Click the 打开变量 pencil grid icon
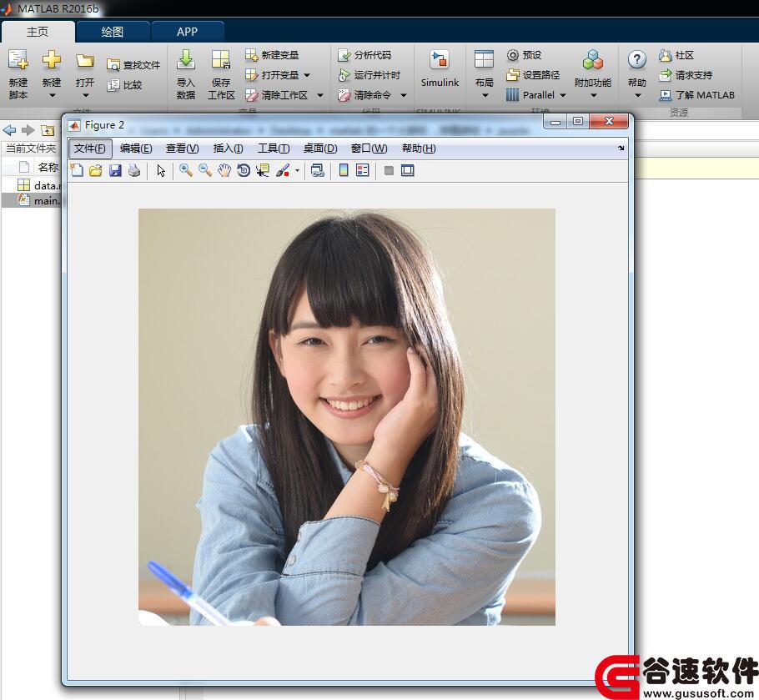759x700 pixels. coord(251,75)
